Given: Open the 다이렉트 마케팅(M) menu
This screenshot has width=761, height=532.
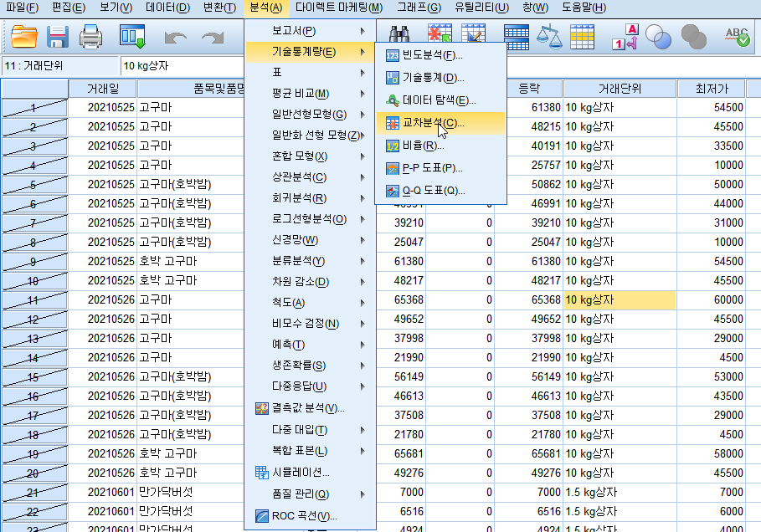Looking at the screenshot, I should point(339,8).
